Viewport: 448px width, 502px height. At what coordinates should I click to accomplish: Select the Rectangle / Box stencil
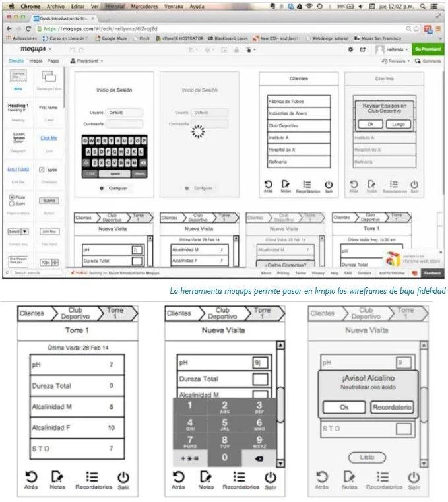[x=49, y=80]
